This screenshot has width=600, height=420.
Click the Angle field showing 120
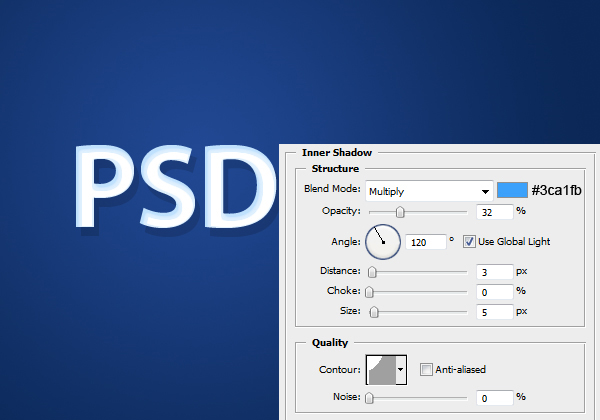coord(426,242)
